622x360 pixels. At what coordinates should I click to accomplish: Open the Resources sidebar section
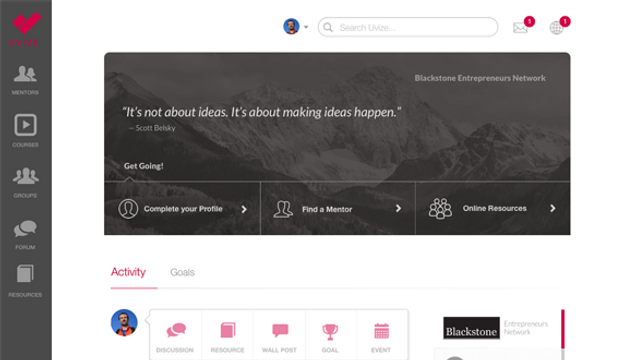coord(25,281)
